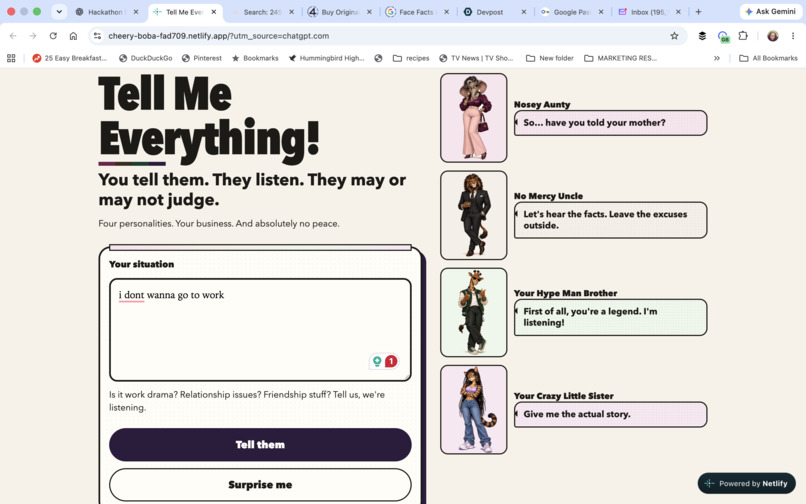
Task: Open the browser home page icon
Action: 73,36
